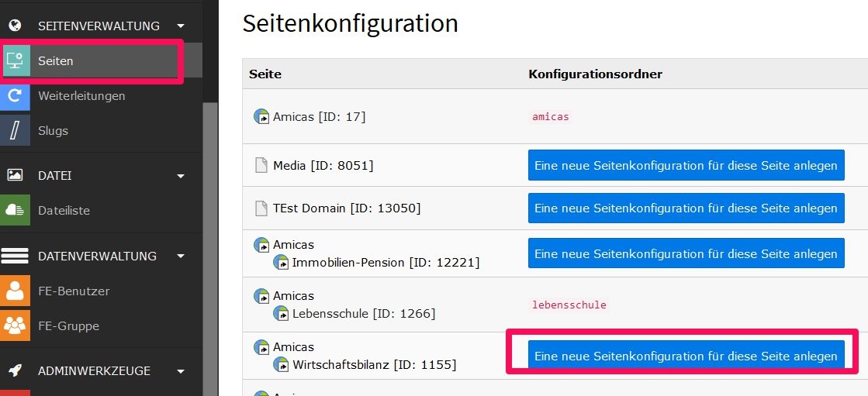Click the TEst Domain page icon
Viewport: 868px width, 396px height.
(x=261, y=208)
